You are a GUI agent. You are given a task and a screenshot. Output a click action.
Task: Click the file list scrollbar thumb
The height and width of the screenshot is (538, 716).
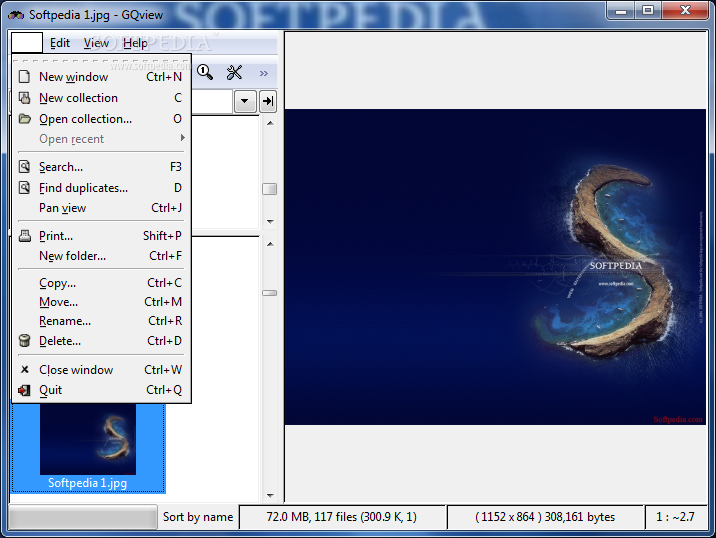[269, 293]
